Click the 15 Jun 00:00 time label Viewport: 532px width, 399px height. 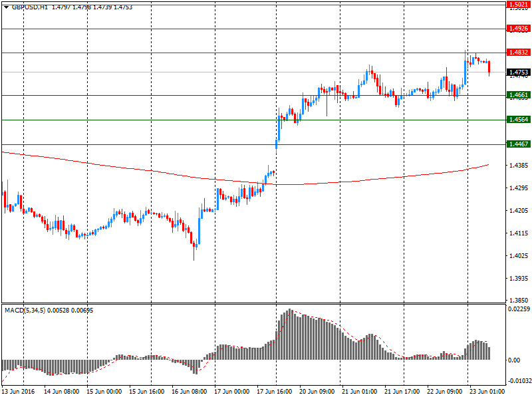point(104,392)
